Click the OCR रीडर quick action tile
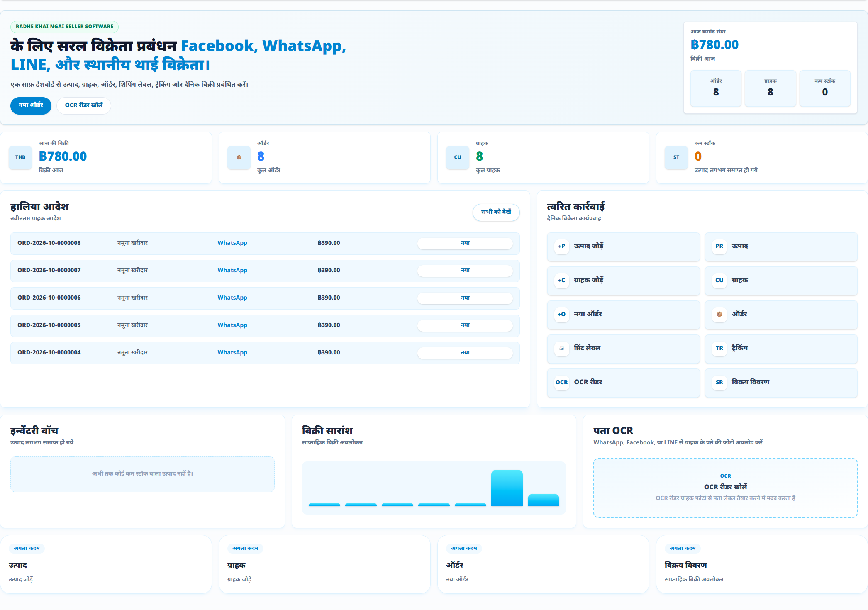868x610 pixels. pos(623,382)
